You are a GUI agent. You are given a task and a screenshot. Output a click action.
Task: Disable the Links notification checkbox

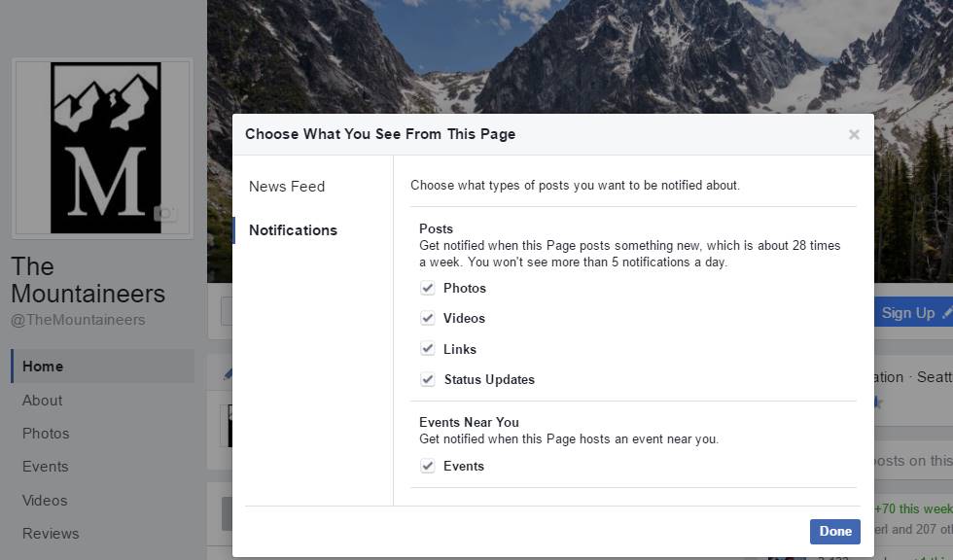point(427,349)
